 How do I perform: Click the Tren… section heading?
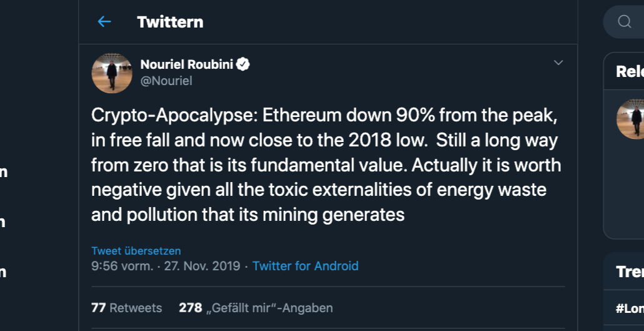[x=629, y=272]
